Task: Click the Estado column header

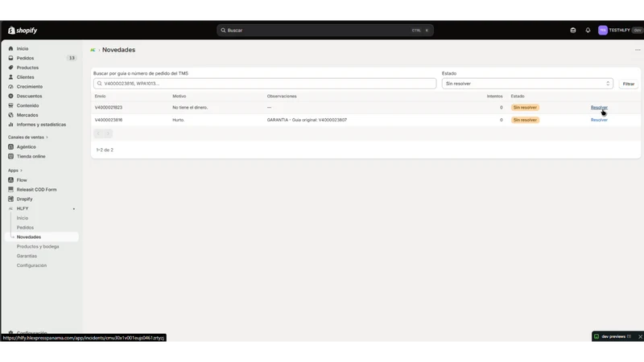Action: coord(518,96)
